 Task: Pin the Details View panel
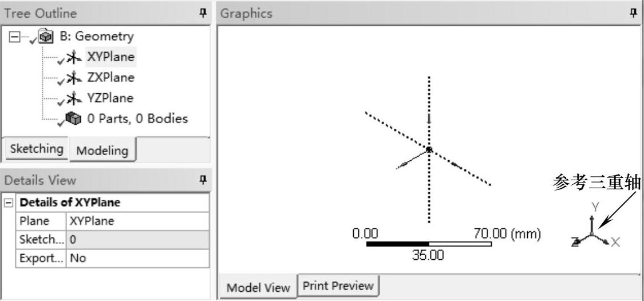202,180
